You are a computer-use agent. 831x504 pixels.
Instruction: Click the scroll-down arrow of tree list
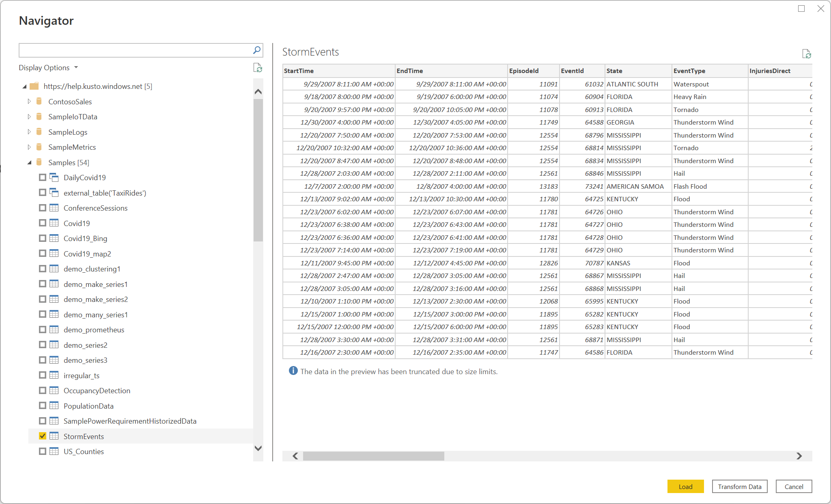258,448
